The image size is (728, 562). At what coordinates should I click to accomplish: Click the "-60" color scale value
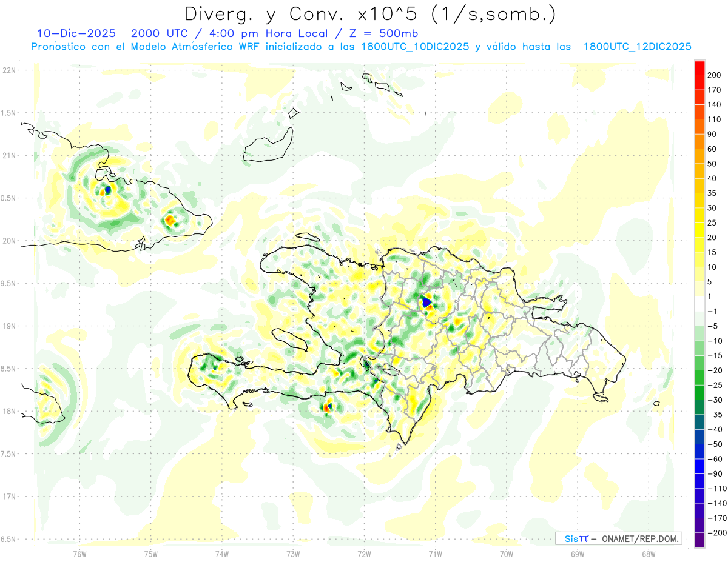tap(714, 459)
